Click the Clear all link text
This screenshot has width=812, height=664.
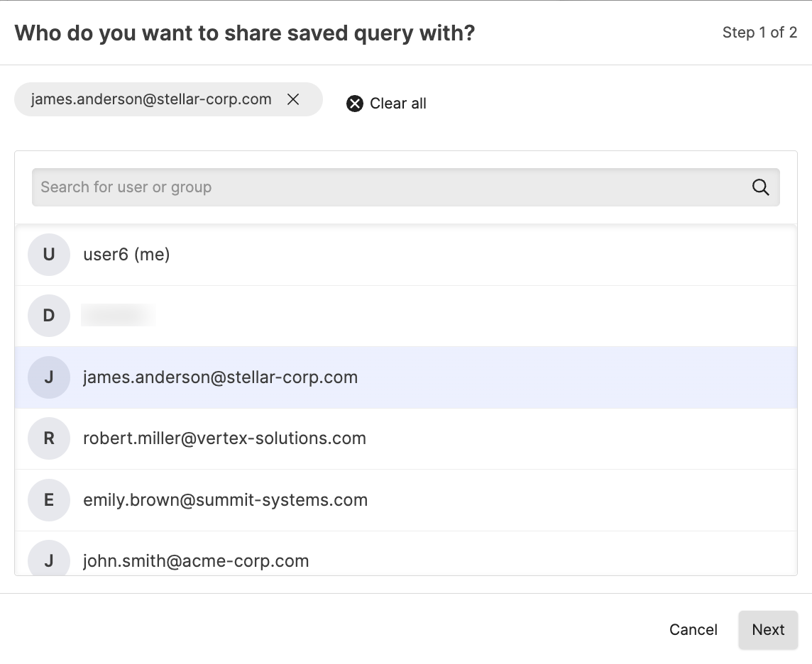point(397,104)
